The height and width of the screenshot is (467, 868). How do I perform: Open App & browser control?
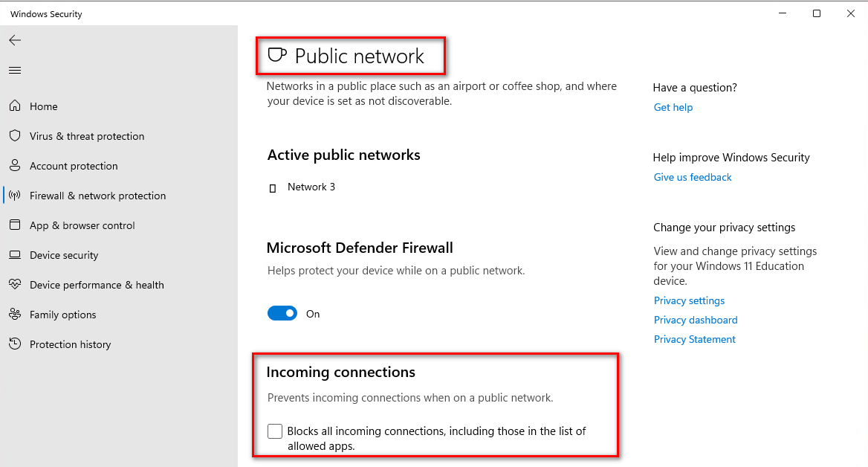pyautogui.click(x=82, y=225)
